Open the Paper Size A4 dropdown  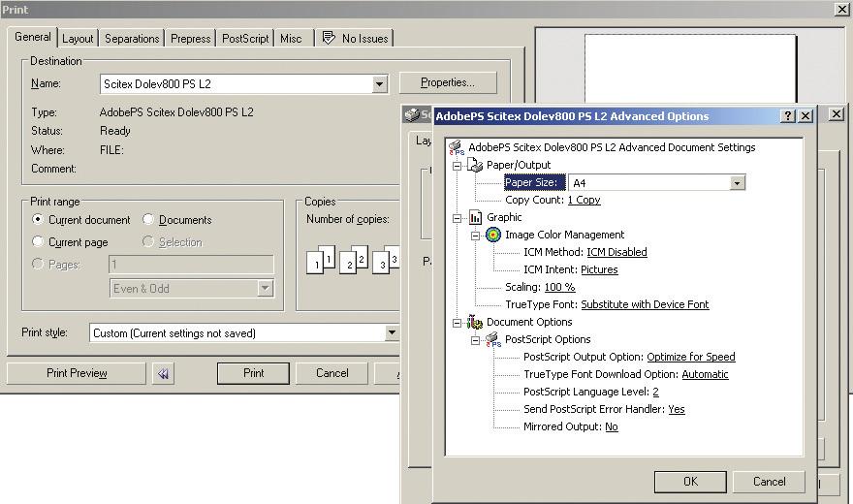[737, 182]
